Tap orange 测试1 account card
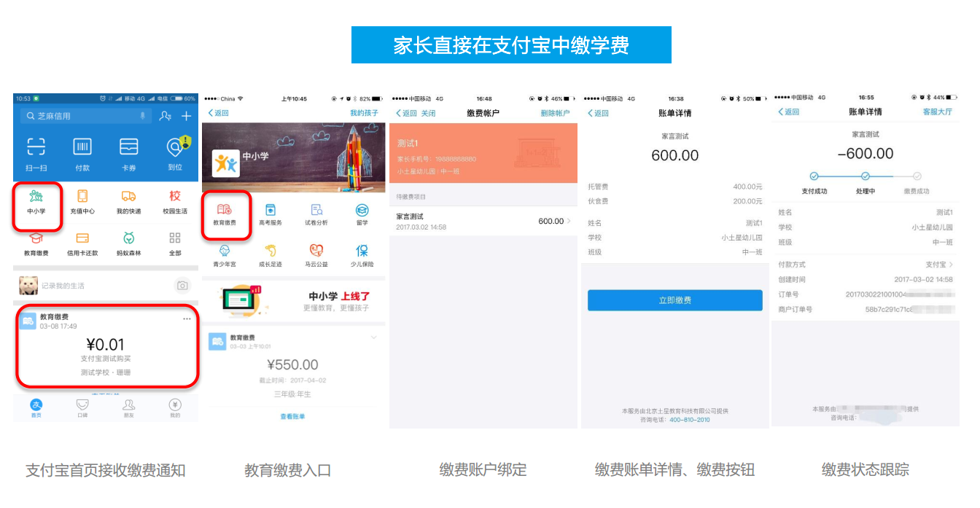 pyautogui.click(x=483, y=152)
